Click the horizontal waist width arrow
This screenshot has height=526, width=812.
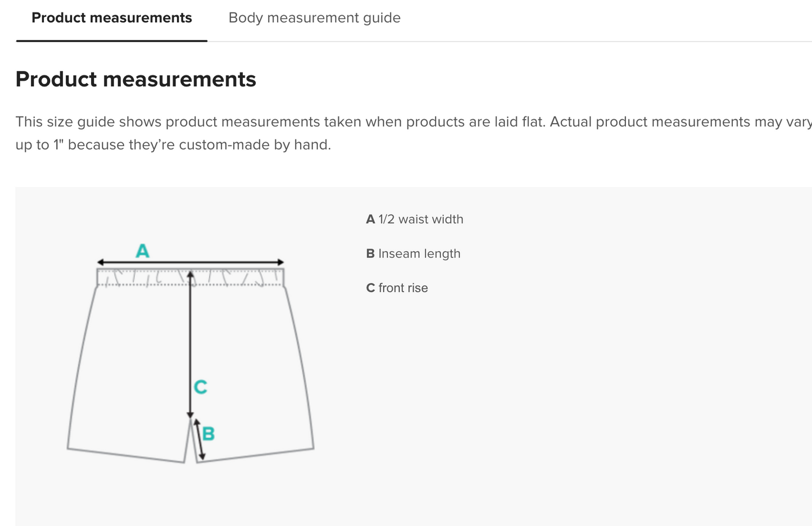point(190,262)
